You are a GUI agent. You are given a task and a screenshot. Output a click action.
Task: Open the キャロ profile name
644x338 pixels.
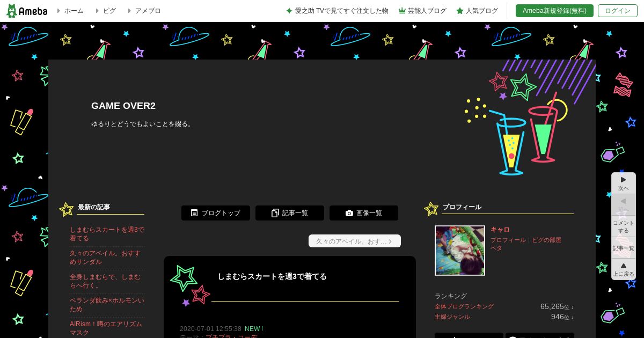tap(500, 230)
